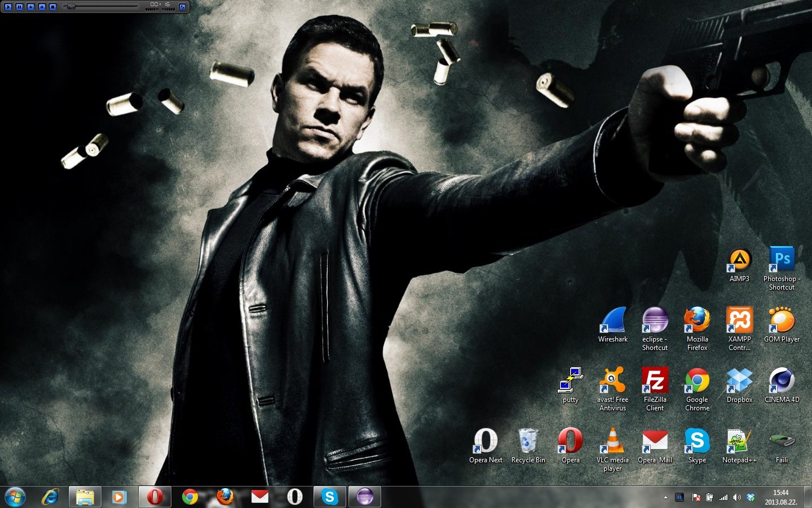Screen dimensions: 812x508
Task: Open the Windows Start menu
Action: coord(15,497)
